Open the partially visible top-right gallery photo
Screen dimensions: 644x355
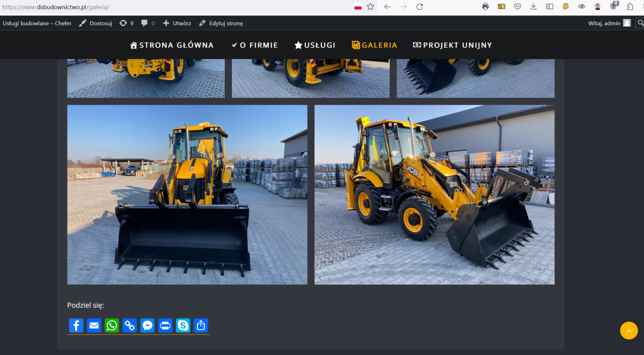[x=475, y=78]
